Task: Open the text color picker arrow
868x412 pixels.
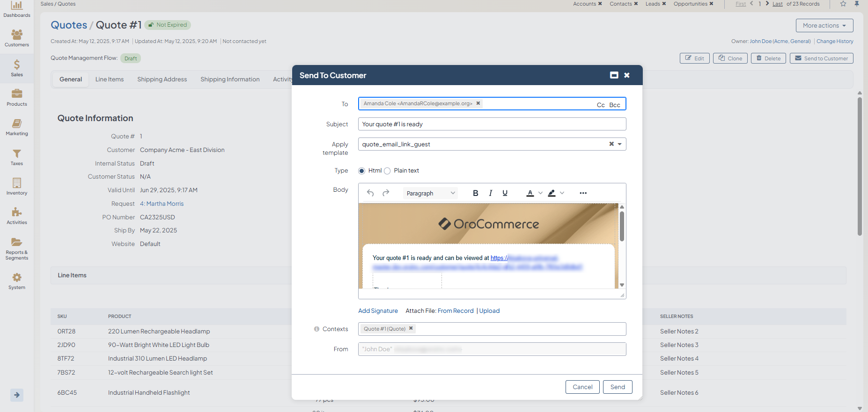Action: click(540, 193)
